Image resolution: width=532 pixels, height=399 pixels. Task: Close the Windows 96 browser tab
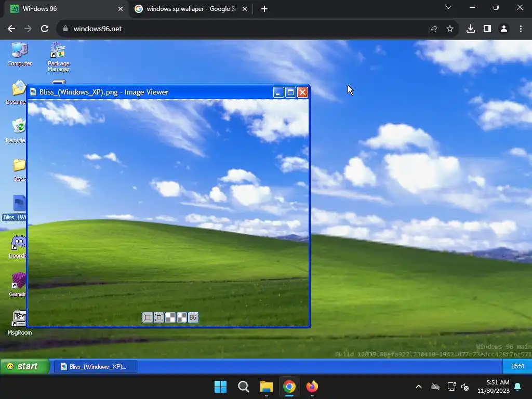[121, 9]
